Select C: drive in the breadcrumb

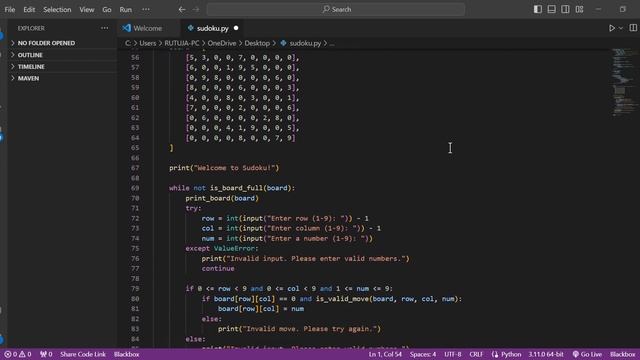tap(128, 43)
